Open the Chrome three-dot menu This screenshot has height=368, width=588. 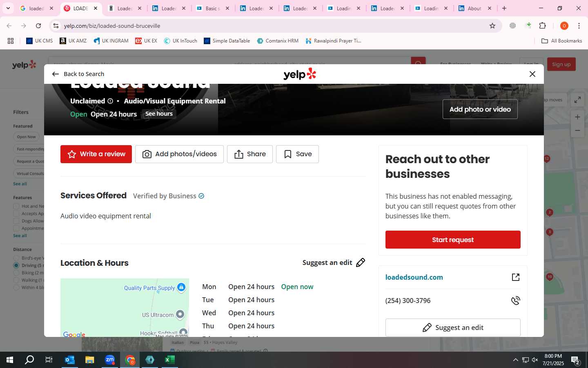pos(579,26)
